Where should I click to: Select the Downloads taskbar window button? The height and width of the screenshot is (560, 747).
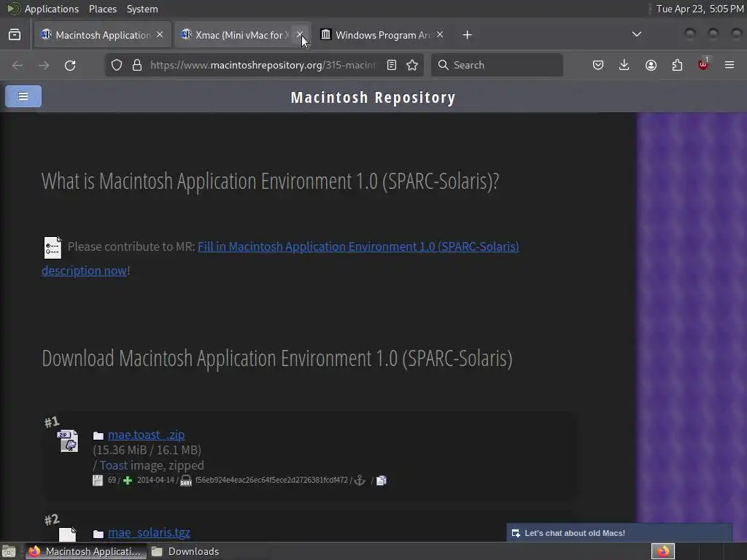(x=185, y=551)
